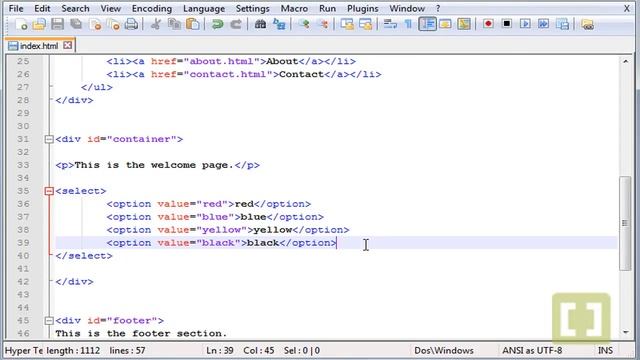
Task: Open the Window menu
Action: point(407,9)
